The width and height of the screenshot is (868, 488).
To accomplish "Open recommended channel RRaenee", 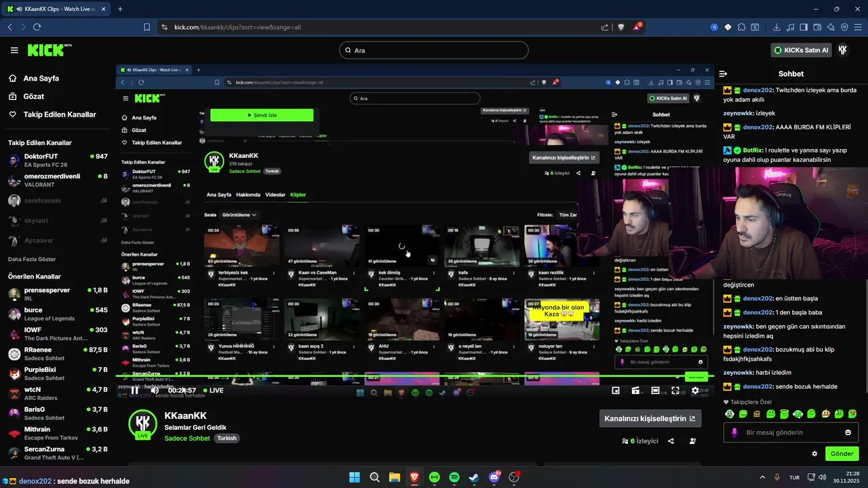I will point(57,354).
